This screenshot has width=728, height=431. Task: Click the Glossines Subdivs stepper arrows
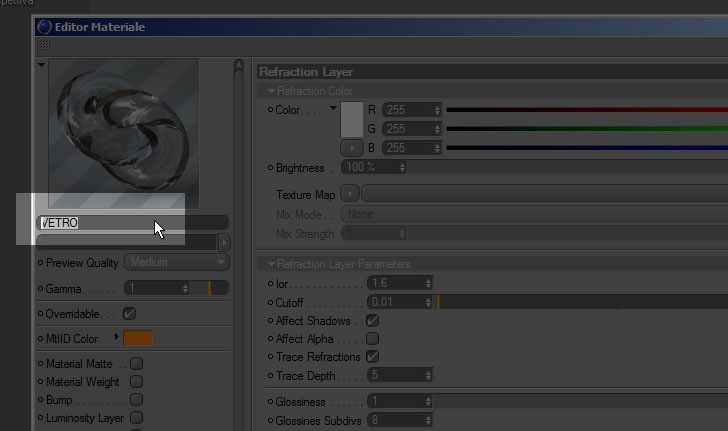(x=428, y=420)
